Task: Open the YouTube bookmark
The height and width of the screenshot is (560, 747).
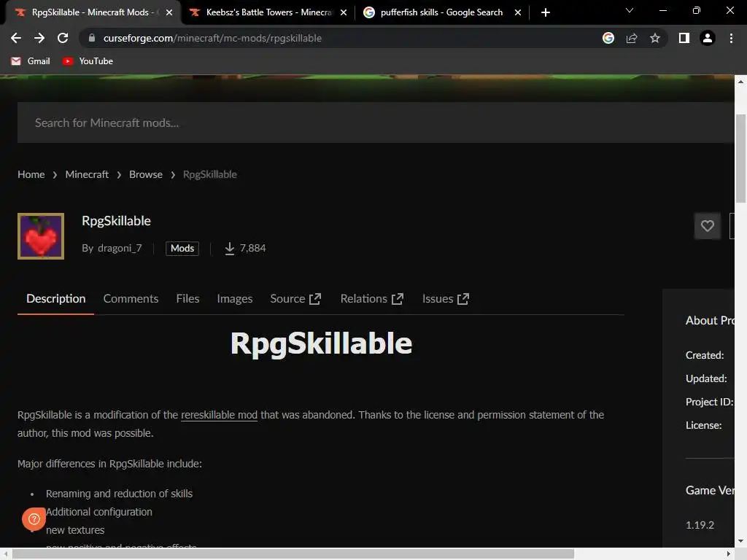Action: coord(88,61)
